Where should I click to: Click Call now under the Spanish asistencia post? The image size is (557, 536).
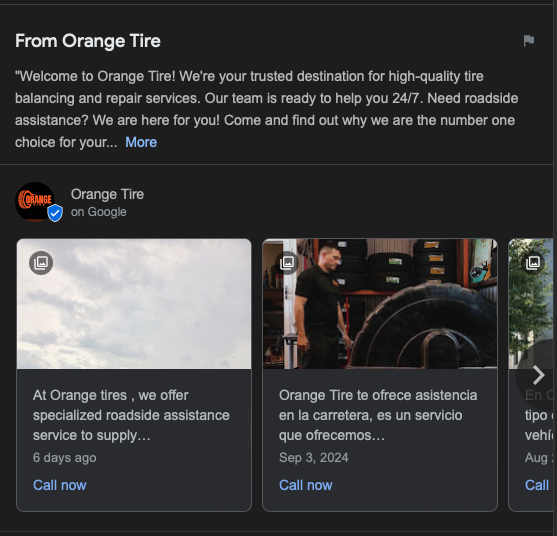305,485
